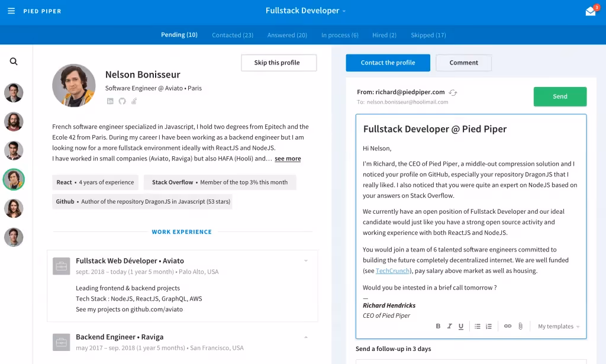Open the Hired candidates tab
606x364 pixels.
pyautogui.click(x=384, y=35)
